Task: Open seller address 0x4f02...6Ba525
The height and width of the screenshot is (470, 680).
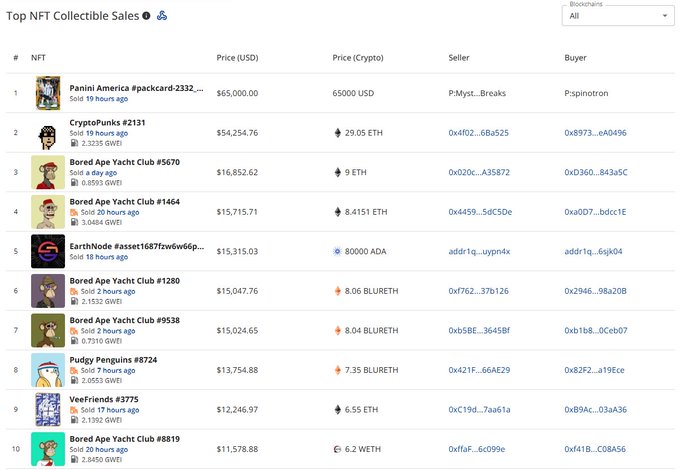Action: (x=478, y=133)
